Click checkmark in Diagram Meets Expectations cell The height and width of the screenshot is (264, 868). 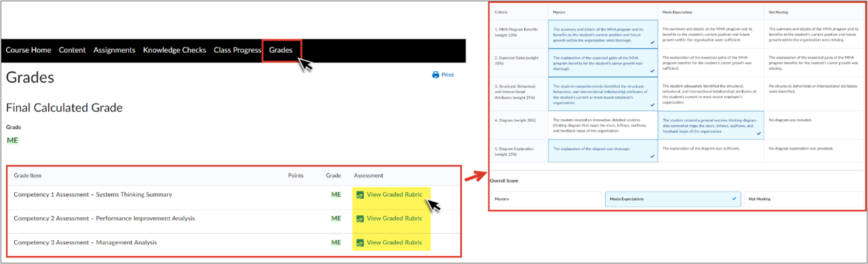coord(758,134)
